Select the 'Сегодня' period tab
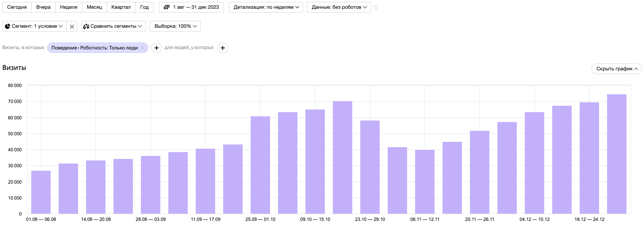This screenshot has width=644, height=227. 17,7
